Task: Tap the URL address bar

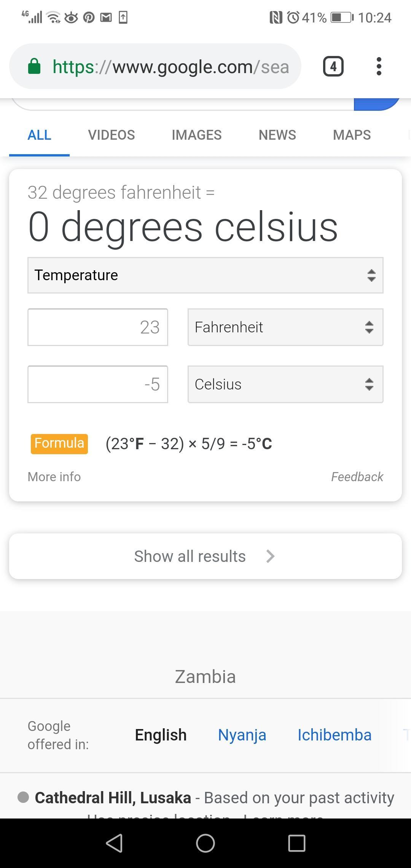Action: coord(170,67)
